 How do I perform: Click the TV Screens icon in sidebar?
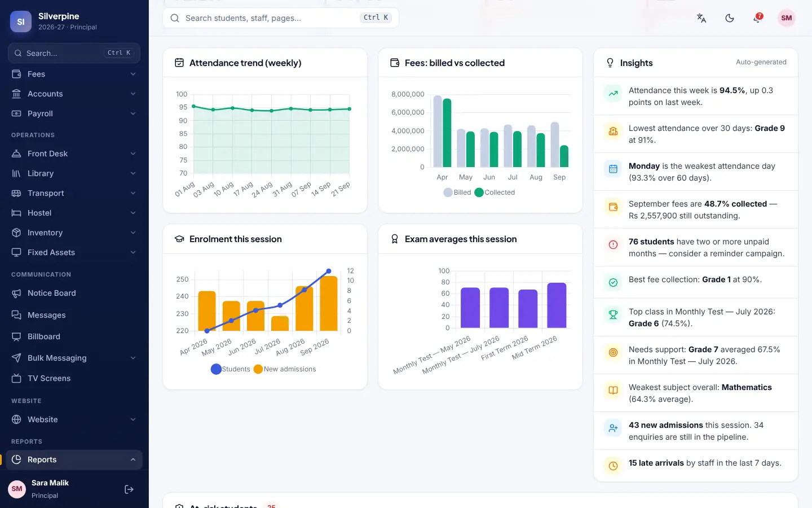coord(16,378)
